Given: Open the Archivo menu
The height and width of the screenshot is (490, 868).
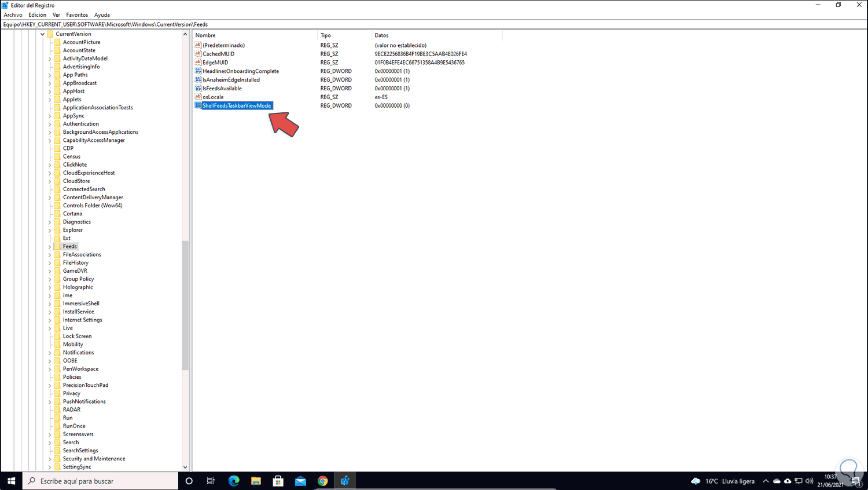Looking at the screenshot, I should [13, 15].
